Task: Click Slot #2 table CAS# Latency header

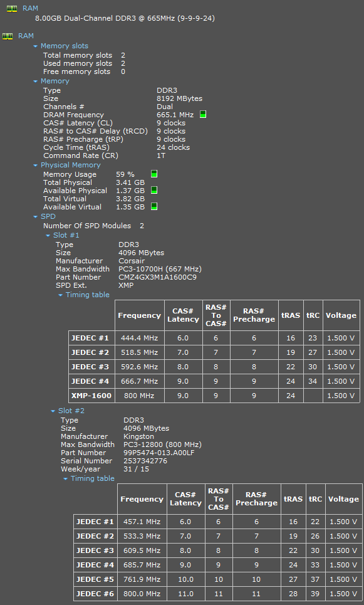Action: [186, 499]
